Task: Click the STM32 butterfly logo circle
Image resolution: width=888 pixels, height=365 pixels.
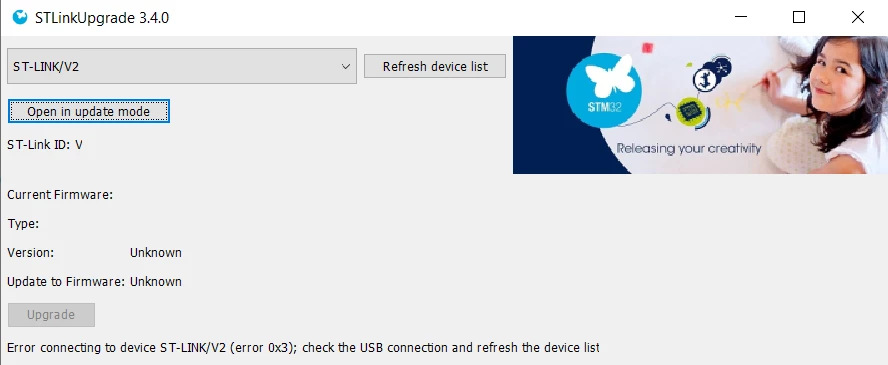Action: pos(604,91)
